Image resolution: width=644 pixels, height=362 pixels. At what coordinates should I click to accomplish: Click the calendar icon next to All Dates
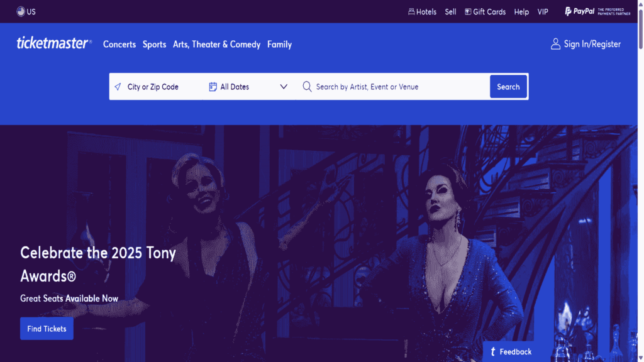[212, 86]
